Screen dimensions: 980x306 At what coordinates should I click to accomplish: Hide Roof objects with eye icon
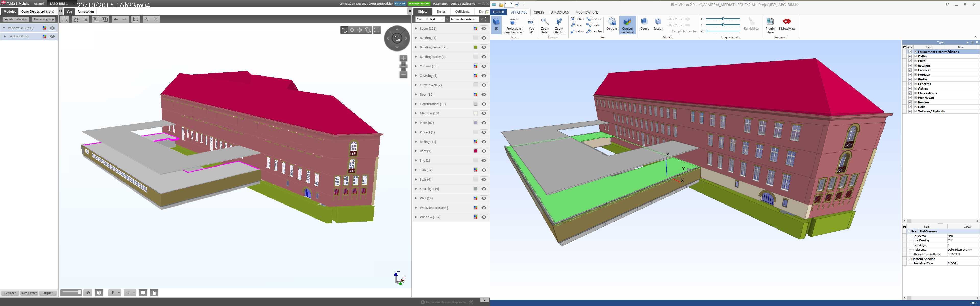pyautogui.click(x=484, y=151)
